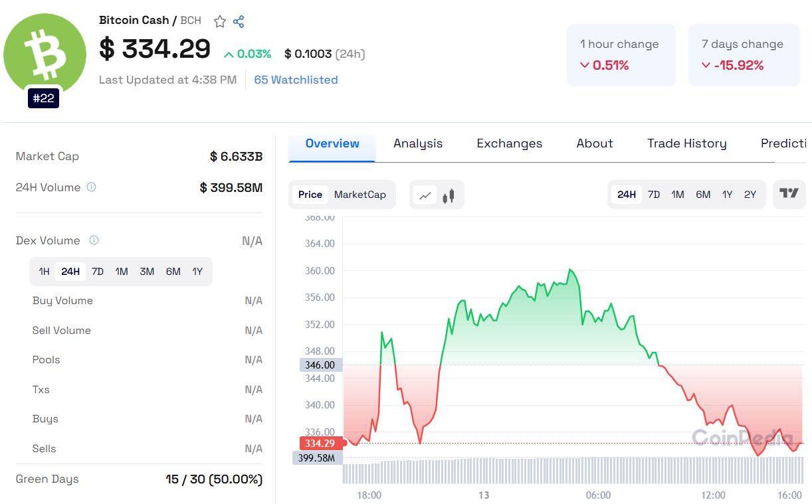Click the 7 days change card

click(744, 55)
